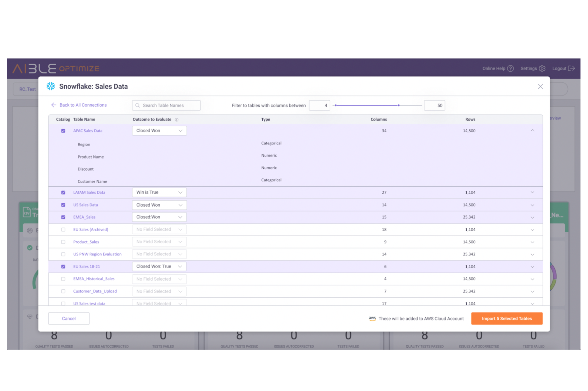Check the EMEA_Historical_Sales checkbox
Screen dimensions: 588x391
63,279
